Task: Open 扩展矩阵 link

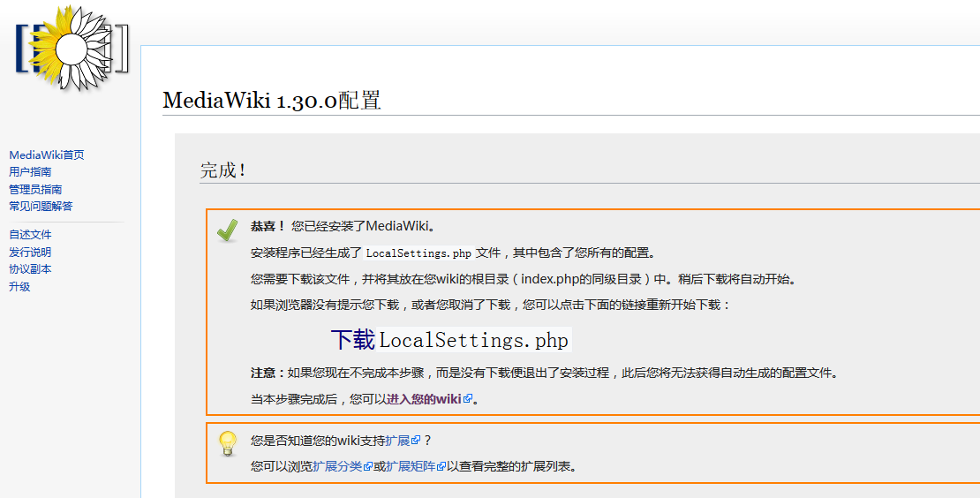Action: tap(411, 467)
